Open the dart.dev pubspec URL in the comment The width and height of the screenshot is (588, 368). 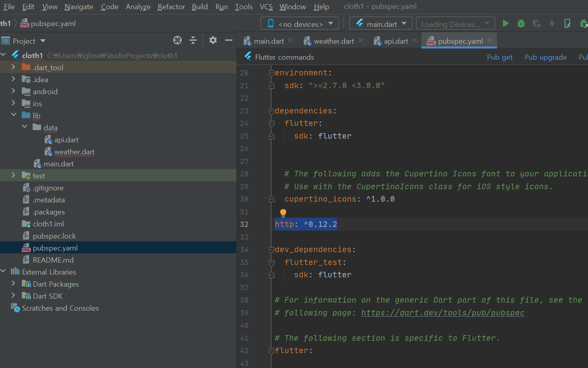coord(443,313)
